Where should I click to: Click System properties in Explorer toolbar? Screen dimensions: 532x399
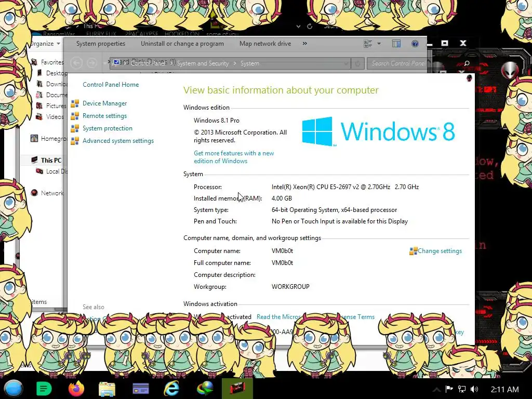point(101,44)
